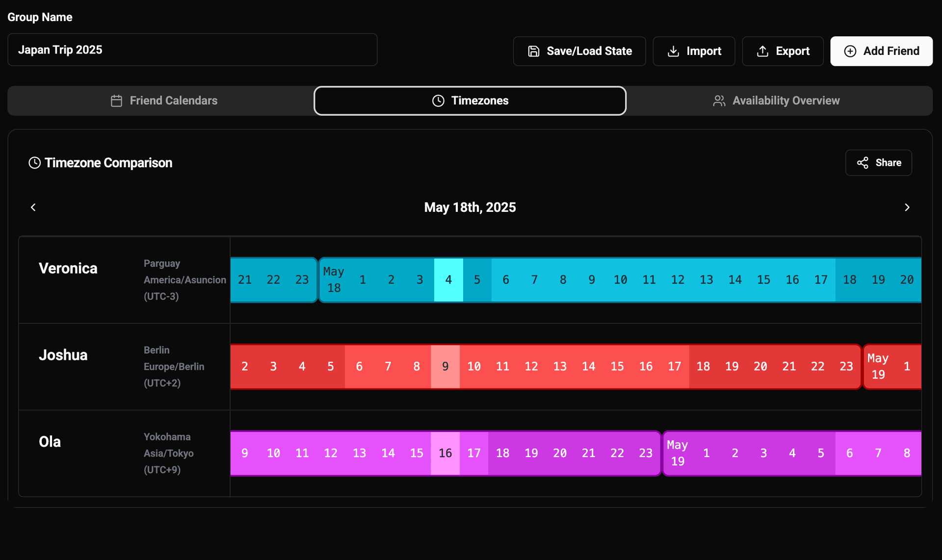Click hour 23 in Joshua's timeline
This screenshot has width=942, height=560.
pos(846,366)
